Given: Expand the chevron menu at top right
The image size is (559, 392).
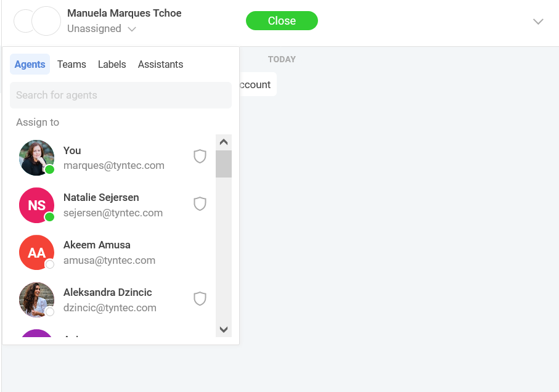Looking at the screenshot, I should (538, 22).
